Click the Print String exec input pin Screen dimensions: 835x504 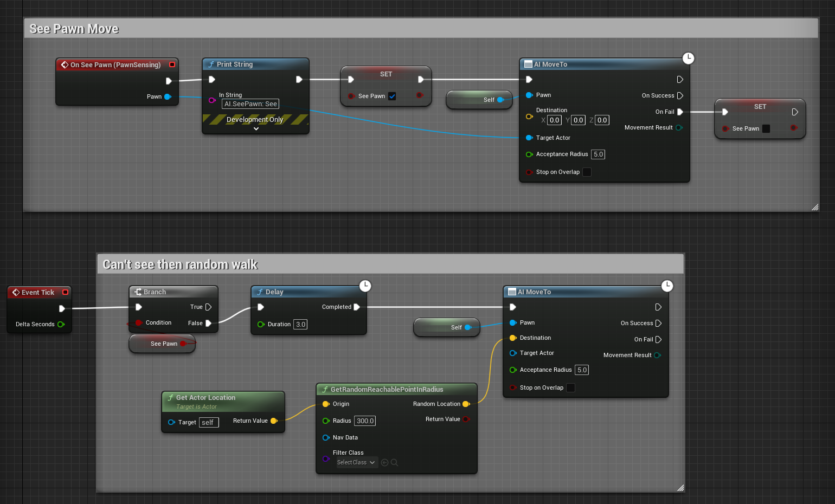pos(212,80)
